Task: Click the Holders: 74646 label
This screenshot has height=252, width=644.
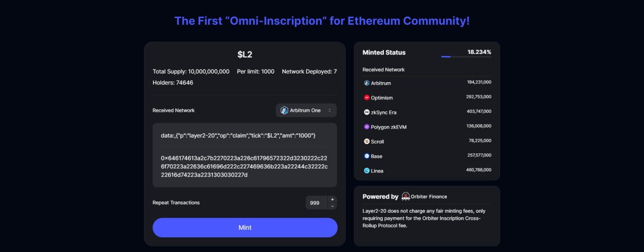Action: coord(173,83)
